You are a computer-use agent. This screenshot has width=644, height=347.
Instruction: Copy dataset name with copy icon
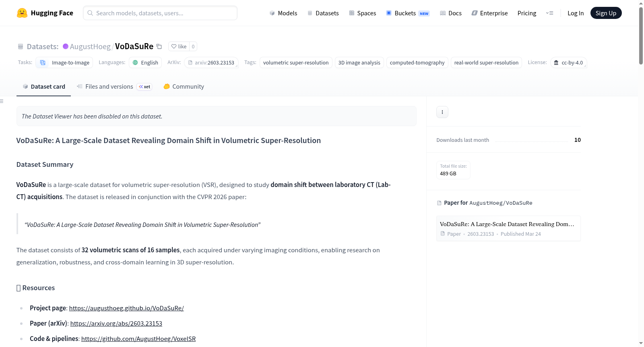(159, 46)
